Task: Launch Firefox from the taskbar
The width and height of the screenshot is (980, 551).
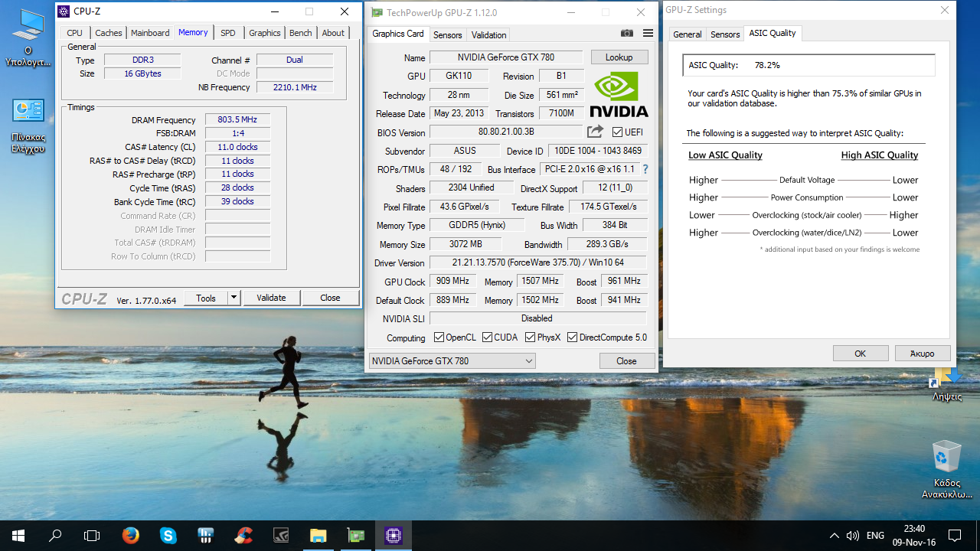Action: [131, 536]
